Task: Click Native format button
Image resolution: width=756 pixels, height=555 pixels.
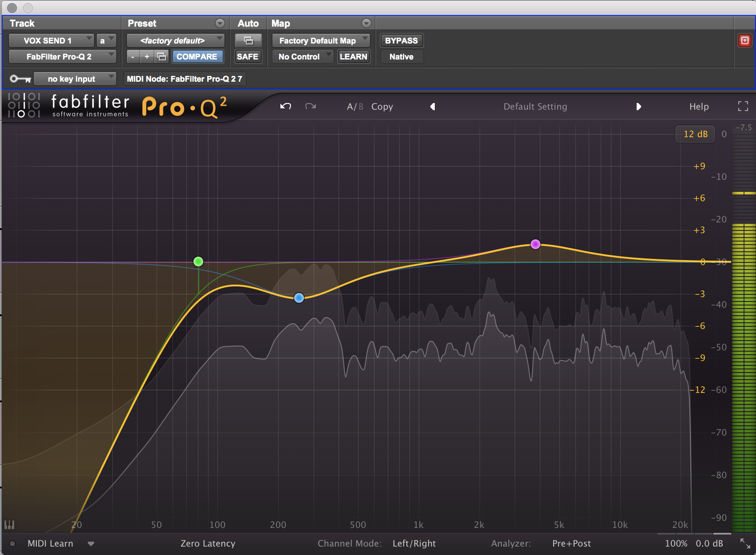Action: click(402, 56)
